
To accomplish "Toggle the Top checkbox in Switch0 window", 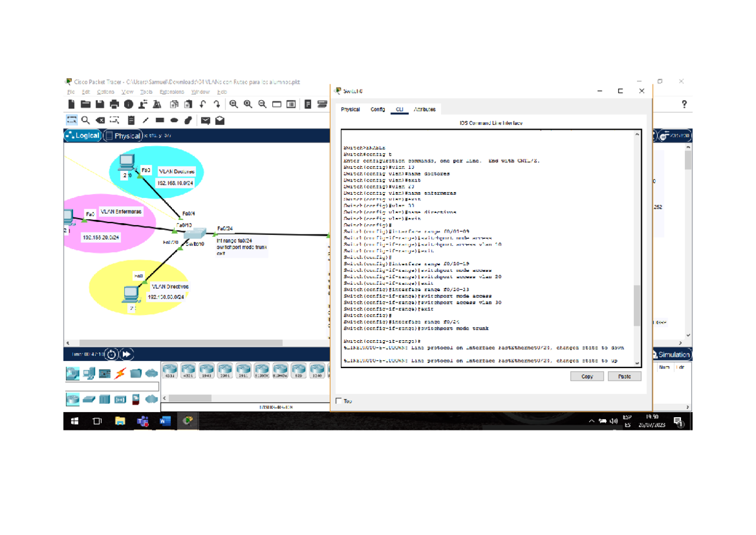I will (x=339, y=401).
